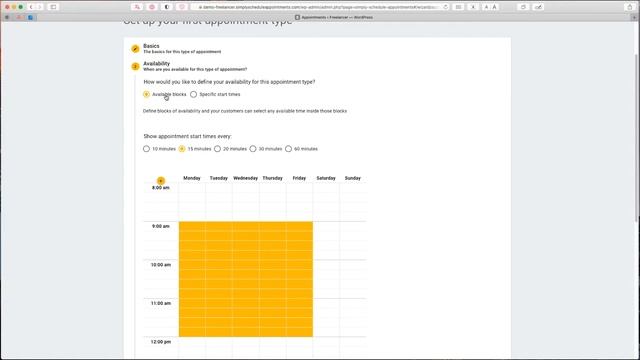Click the Monday column header
This screenshot has height=360, width=640.
[x=192, y=178]
